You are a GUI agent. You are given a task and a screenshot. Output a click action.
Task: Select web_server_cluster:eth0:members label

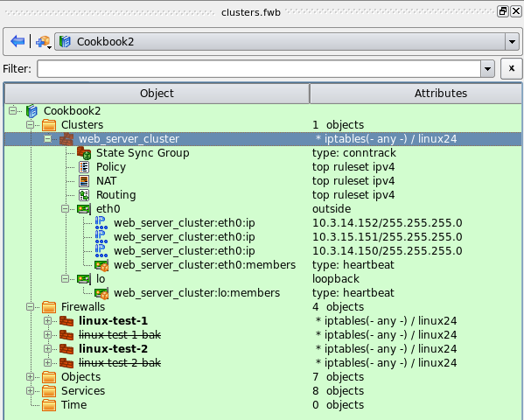205,265
